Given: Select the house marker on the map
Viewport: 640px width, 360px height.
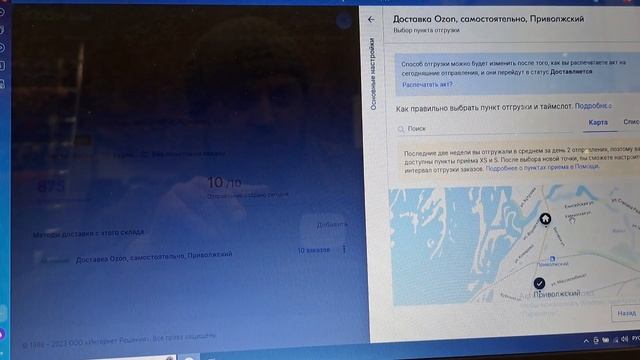Looking at the screenshot, I should coord(545,219).
